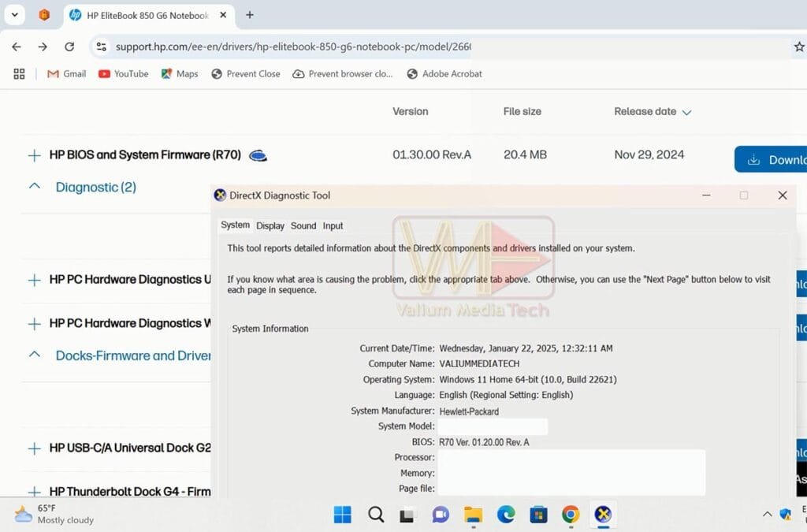Select the System tab in DirectX tool
807x532 pixels.
235,225
